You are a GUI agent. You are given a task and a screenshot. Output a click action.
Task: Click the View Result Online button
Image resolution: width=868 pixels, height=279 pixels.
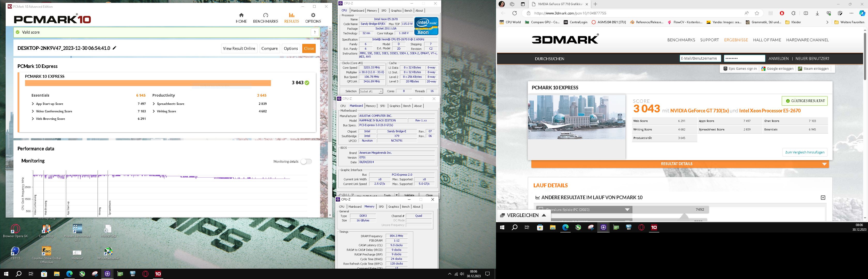pos(239,48)
